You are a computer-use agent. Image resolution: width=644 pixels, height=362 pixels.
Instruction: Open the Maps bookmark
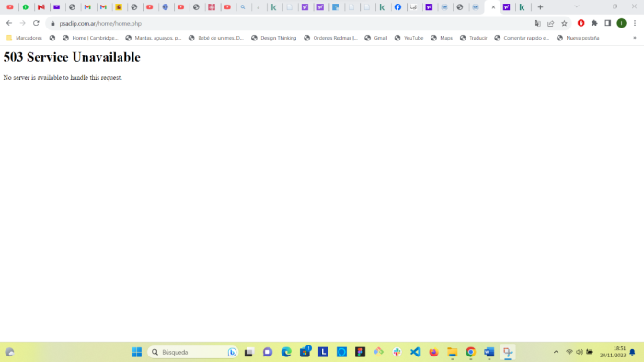(442, 38)
